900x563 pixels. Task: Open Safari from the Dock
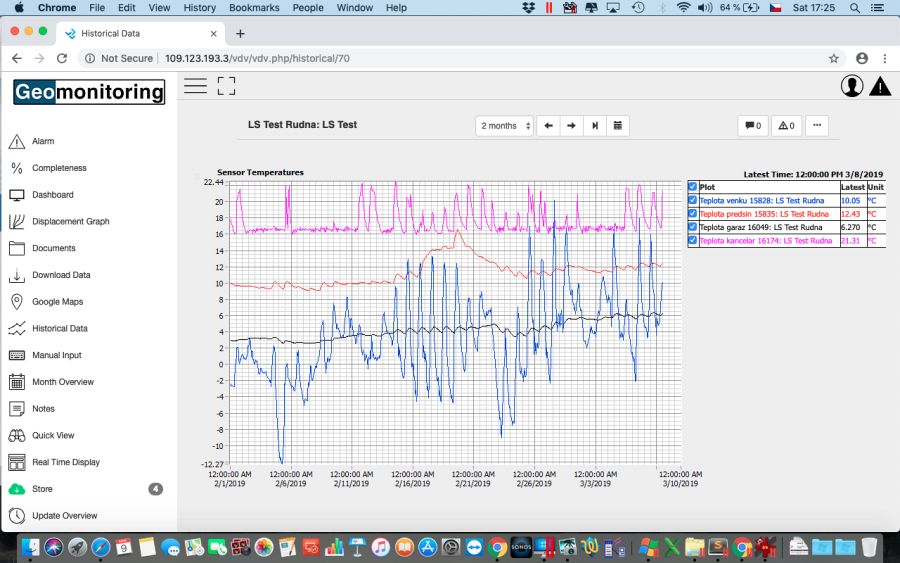pos(100,547)
